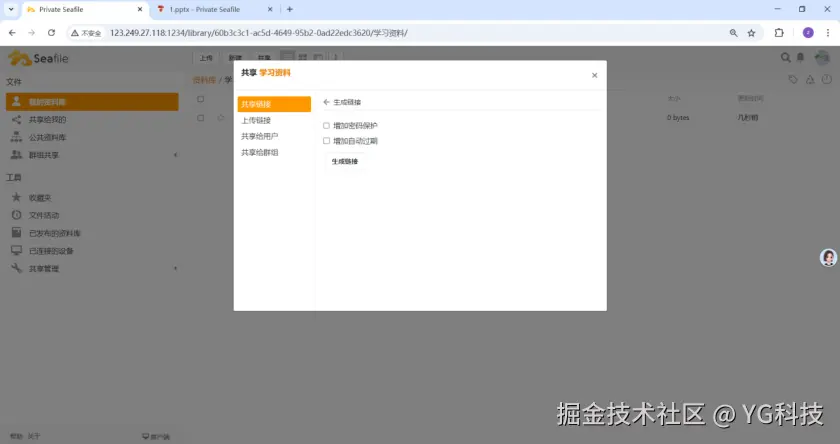840x444 pixels.
Task: Click the 几秒前 update time cell
Action: (748, 117)
